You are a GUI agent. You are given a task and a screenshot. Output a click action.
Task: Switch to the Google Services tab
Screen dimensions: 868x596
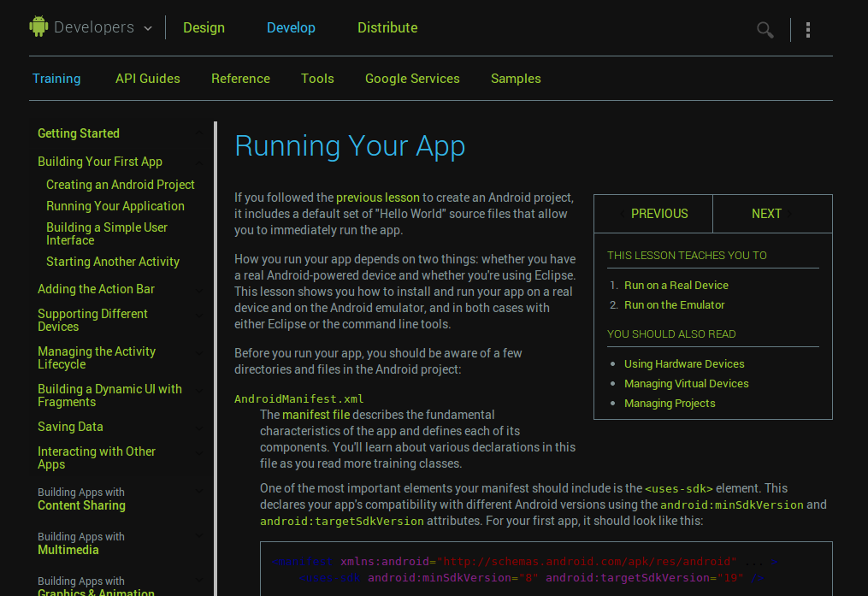[x=412, y=79]
